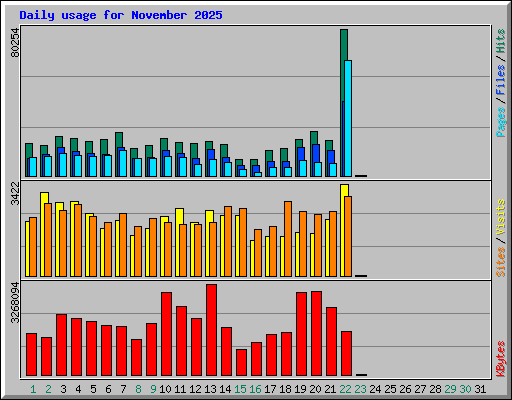Image resolution: width=512 pixels, height=400 pixels.
Task: Click day label 1 on the axis
Action: (33, 389)
